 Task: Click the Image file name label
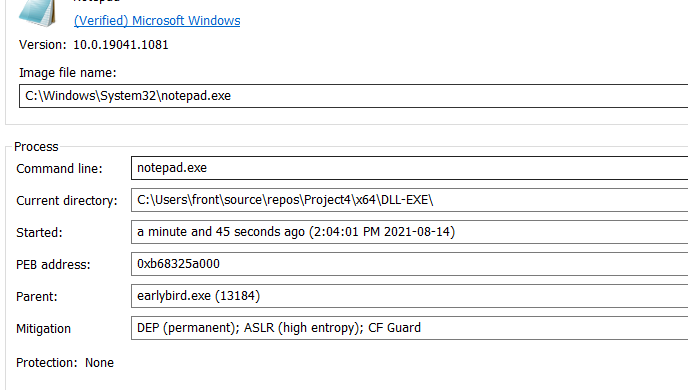coord(68,72)
